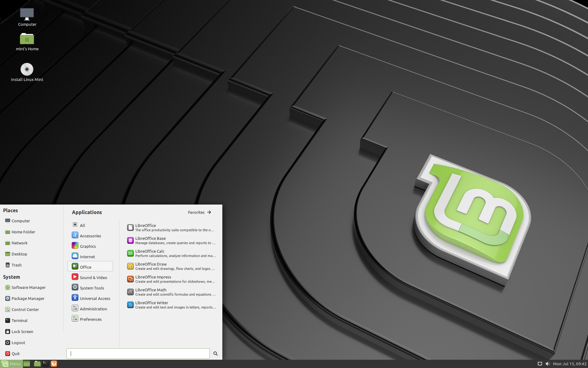Open the file manager from the taskbar
588x368 pixels.
[37, 364]
